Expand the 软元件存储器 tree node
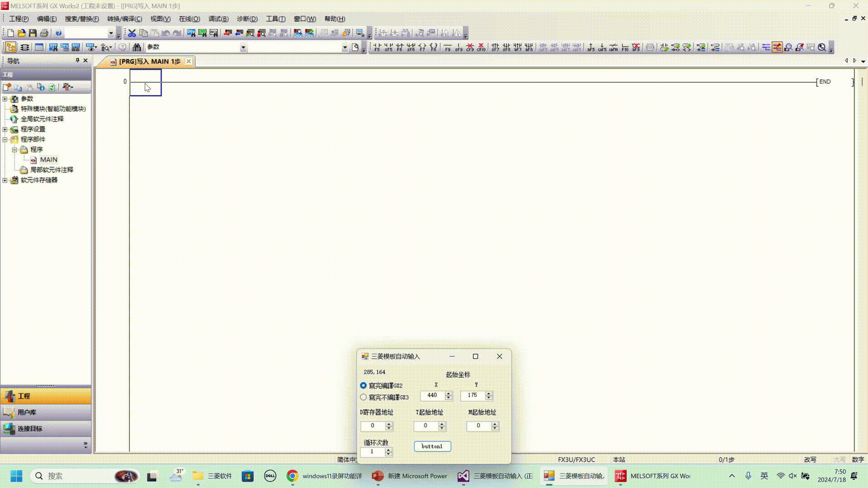 point(5,180)
